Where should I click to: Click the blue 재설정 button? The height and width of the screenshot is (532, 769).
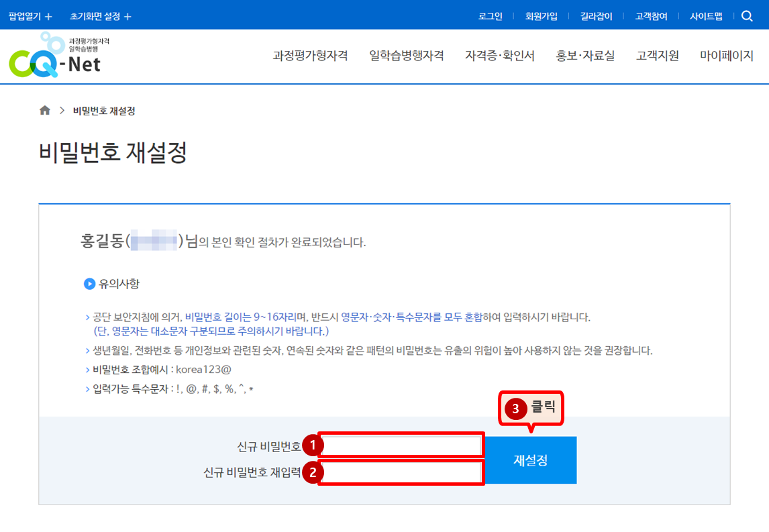click(x=531, y=460)
